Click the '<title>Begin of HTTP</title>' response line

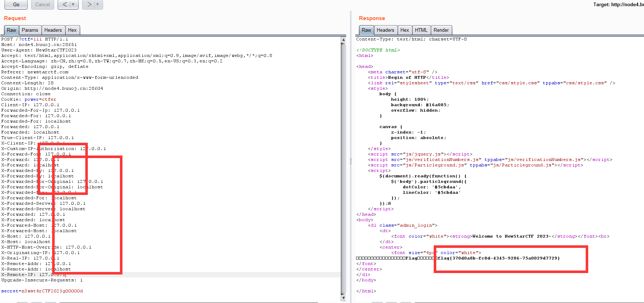[409, 77]
